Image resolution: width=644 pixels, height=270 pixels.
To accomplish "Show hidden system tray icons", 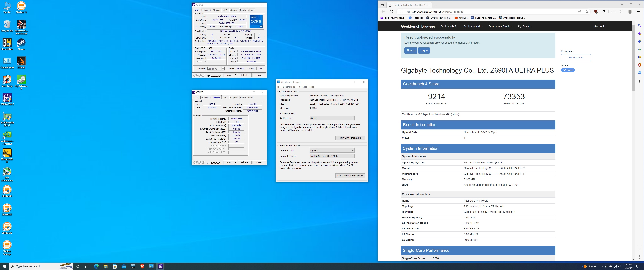I will pos(602,266).
